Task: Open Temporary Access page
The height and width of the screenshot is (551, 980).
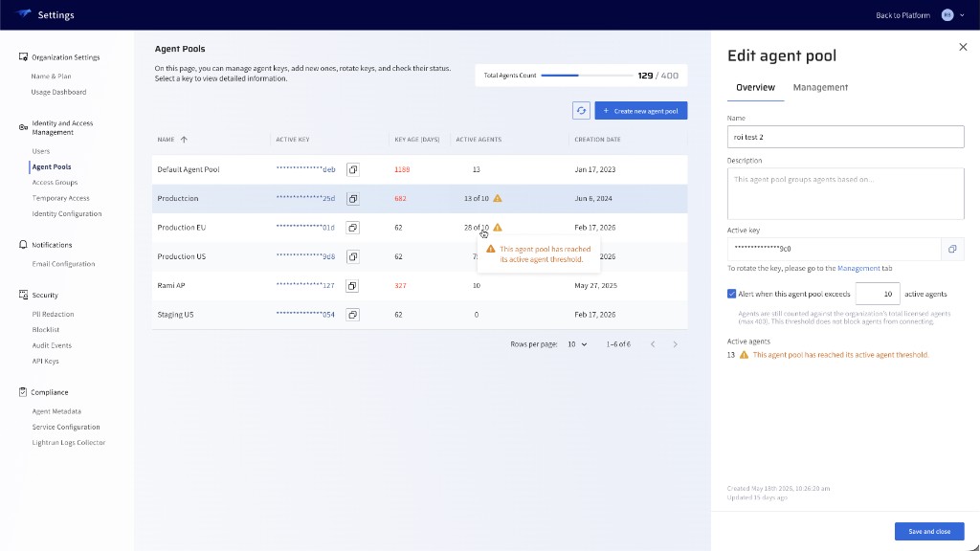Action: click(x=60, y=198)
